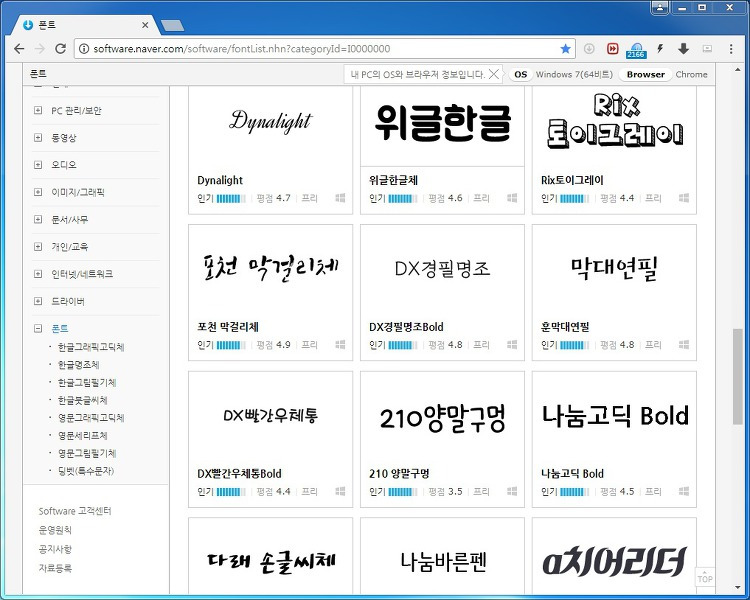Click the popularity bar on Dynalight card
The height and width of the screenshot is (600, 750).
pos(231,198)
